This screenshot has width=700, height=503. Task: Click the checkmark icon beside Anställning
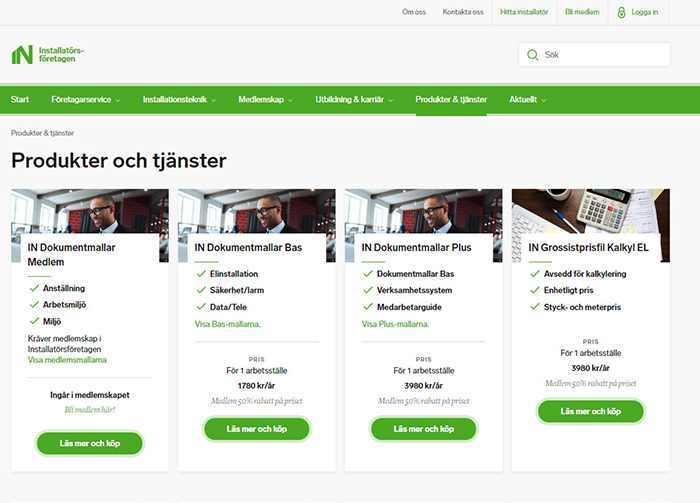click(x=34, y=288)
